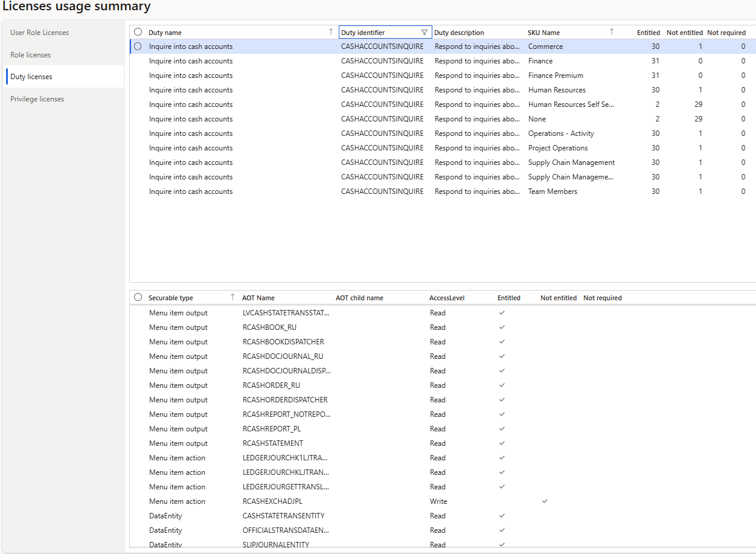Open the Duty description column header menu
Image resolution: width=756 pixels, height=554 pixels.
coord(459,33)
